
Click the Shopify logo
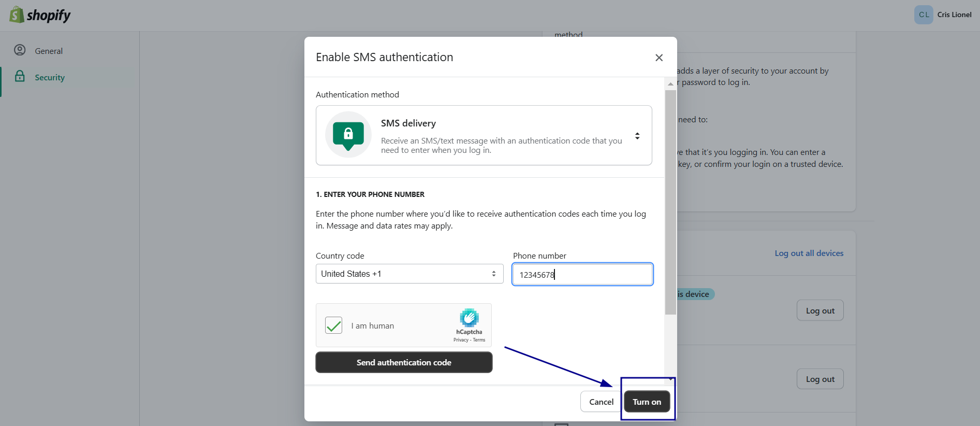(x=40, y=15)
